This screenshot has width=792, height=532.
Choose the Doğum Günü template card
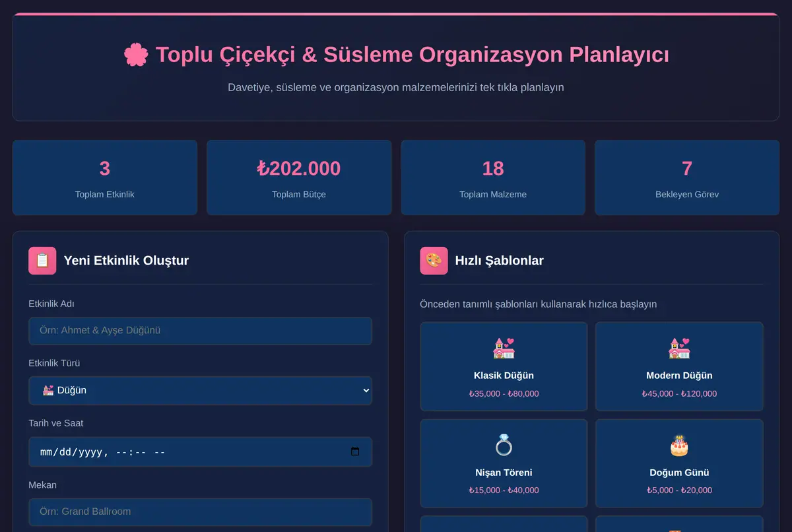[679, 463]
